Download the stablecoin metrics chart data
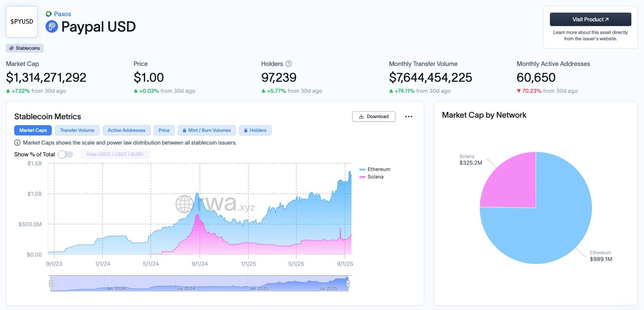Image resolution: width=644 pixels, height=310 pixels. [374, 116]
